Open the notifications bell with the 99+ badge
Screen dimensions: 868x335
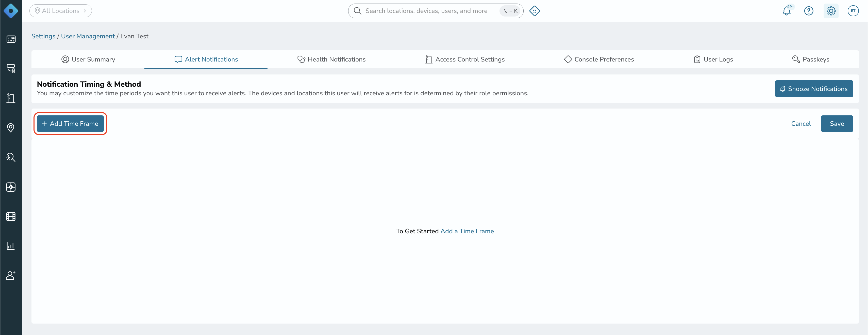click(x=787, y=10)
